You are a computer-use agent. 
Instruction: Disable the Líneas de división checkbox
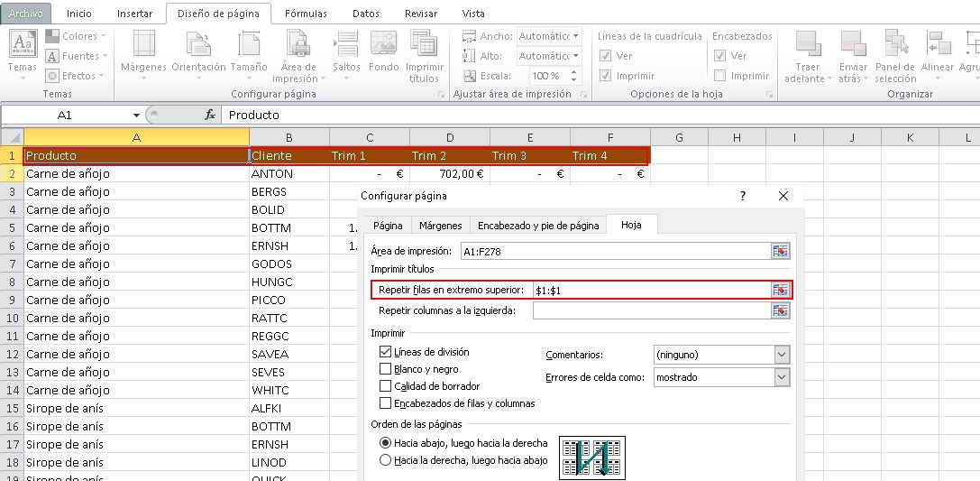[x=386, y=352]
